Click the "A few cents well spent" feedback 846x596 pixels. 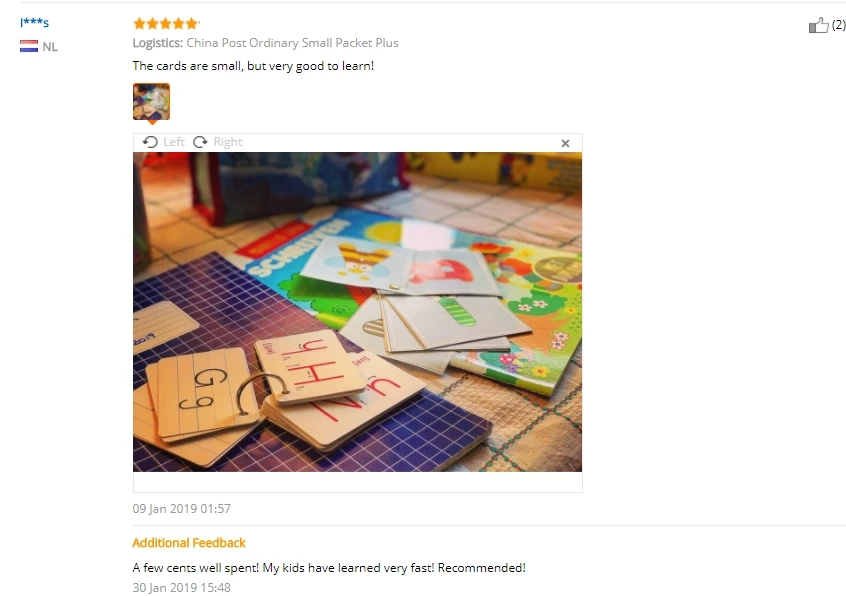329,567
